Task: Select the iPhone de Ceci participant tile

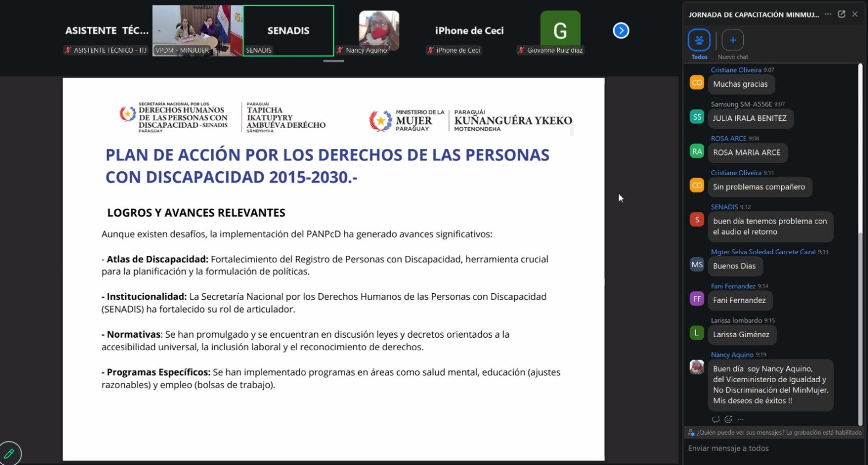Action: (469, 31)
